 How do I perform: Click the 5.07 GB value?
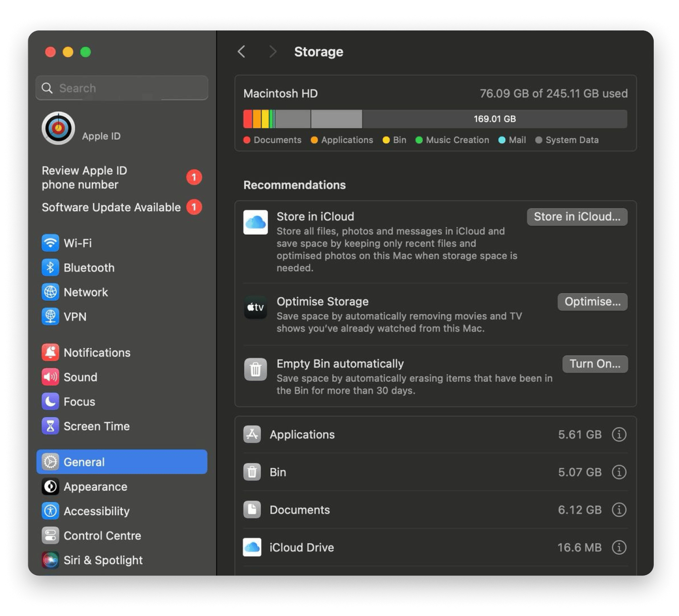(580, 472)
